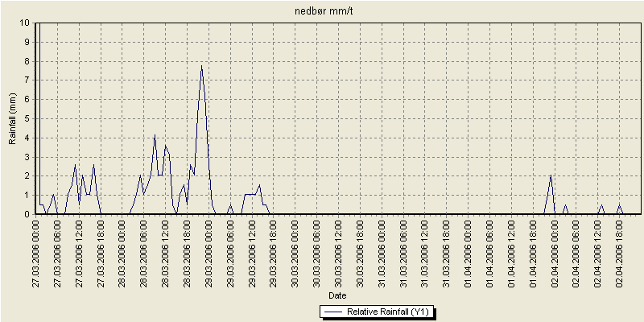Click the Y-axis value 3
644x322 pixels.
[27, 157]
